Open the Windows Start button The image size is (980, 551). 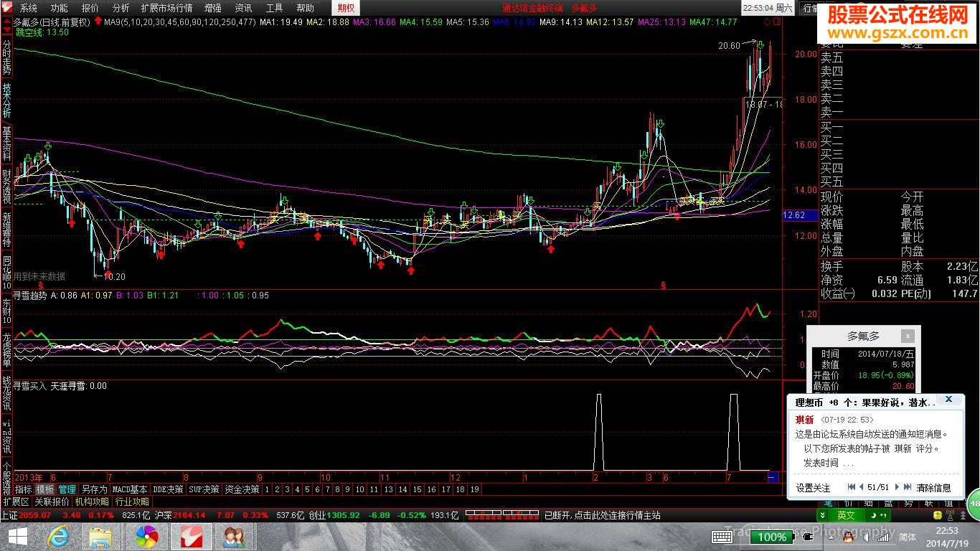click(17, 536)
